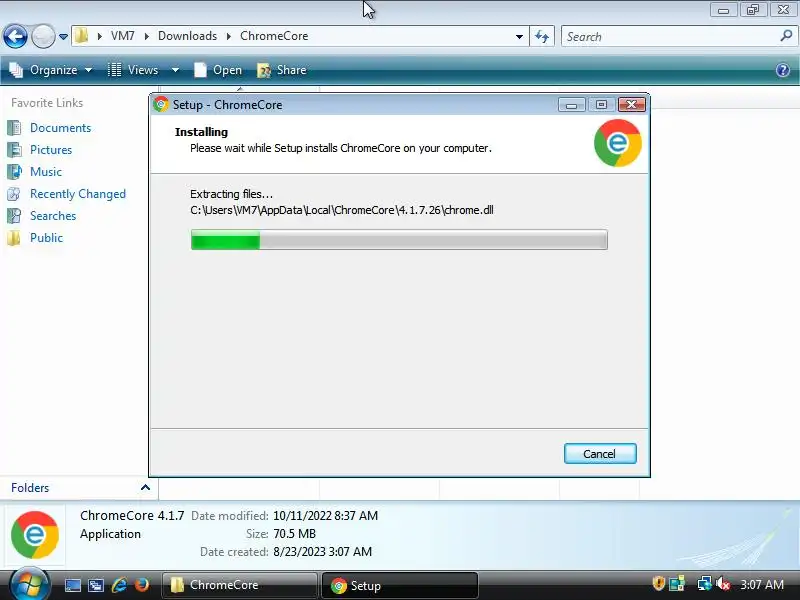Click the Pictures icon in Favorite Links
This screenshot has height=600, width=800.
[14, 149]
